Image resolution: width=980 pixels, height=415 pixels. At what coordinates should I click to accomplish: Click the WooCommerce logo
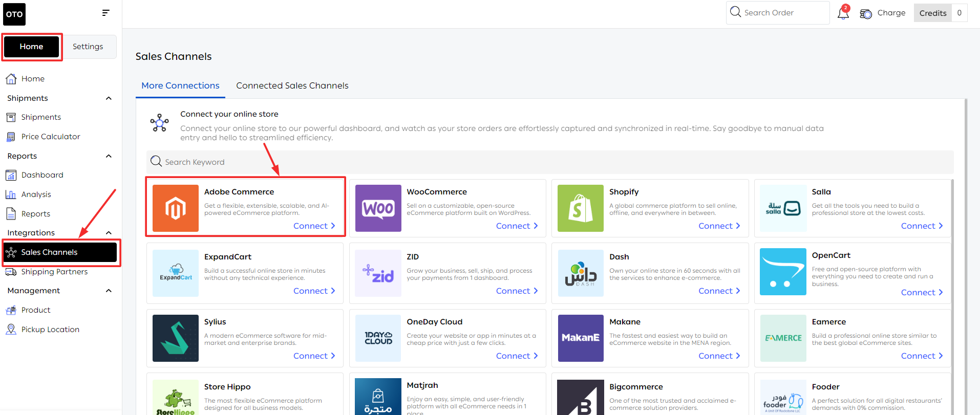(x=378, y=208)
